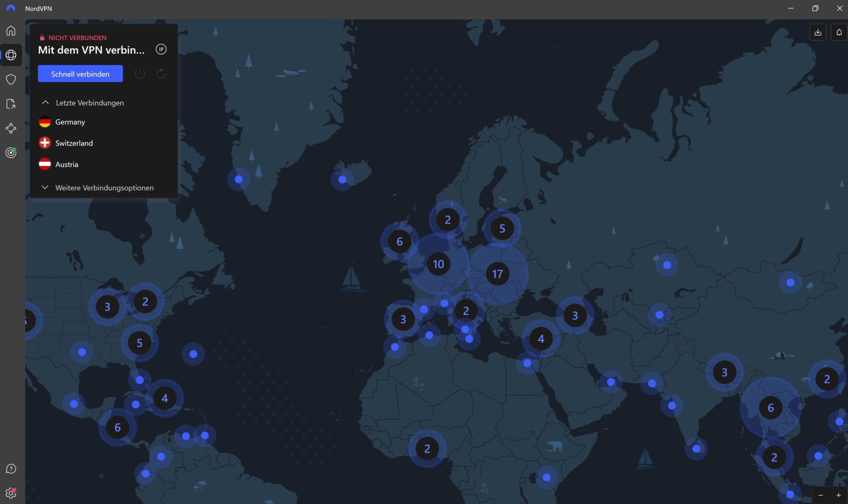Click the Kazakhstan server dot
Viewport: 848px width, 504px height.
coord(667,265)
